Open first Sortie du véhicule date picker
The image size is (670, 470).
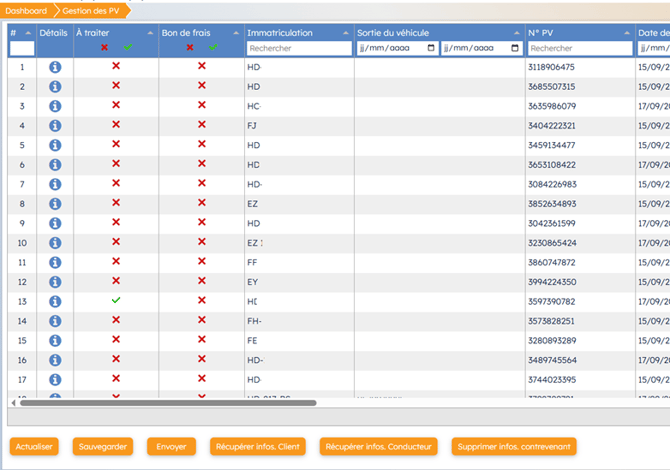tap(431, 48)
